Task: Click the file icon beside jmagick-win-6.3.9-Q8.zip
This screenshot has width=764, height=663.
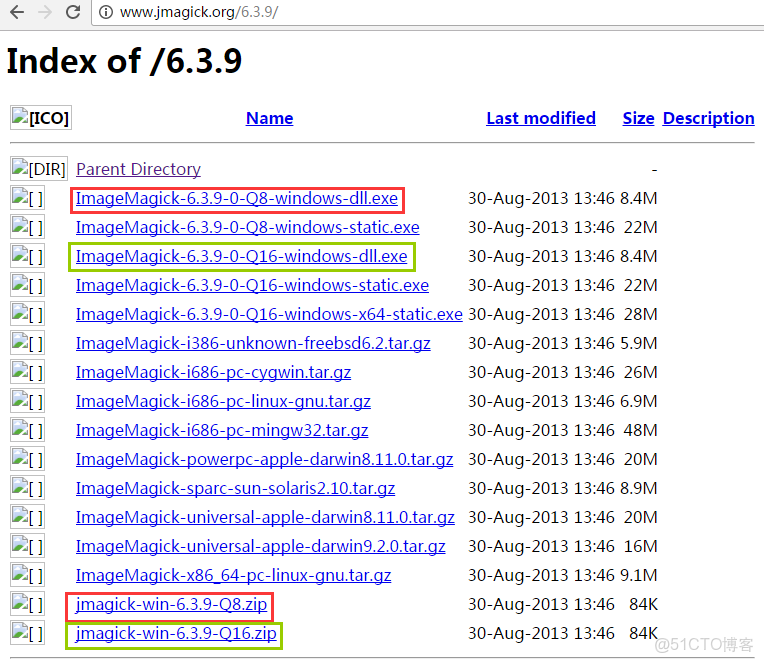Action: 27,604
